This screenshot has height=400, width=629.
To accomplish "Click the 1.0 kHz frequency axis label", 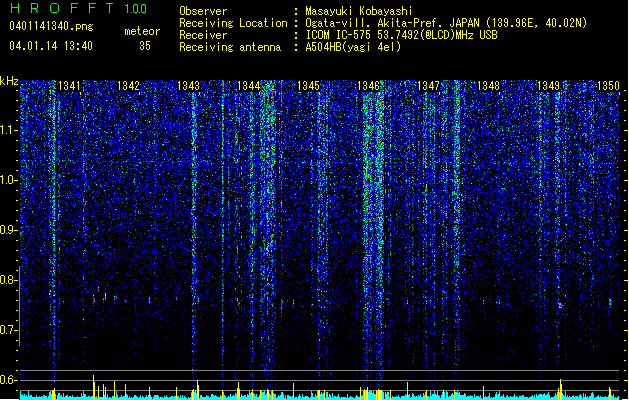I will tap(8, 181).
